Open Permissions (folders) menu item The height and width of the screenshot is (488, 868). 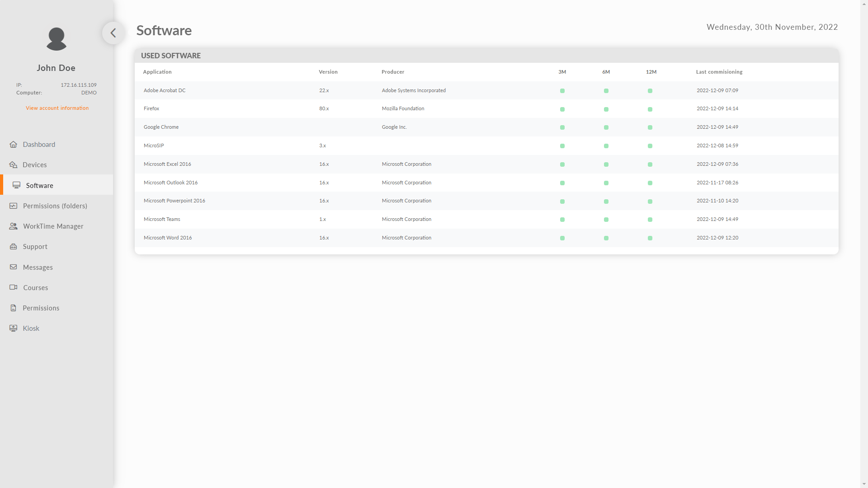[57, 206]
